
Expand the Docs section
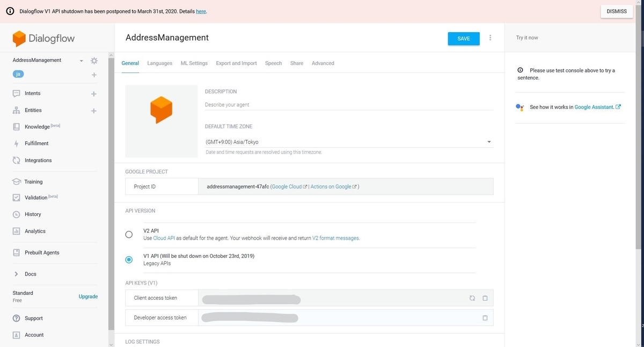click(x=31, y=274)
